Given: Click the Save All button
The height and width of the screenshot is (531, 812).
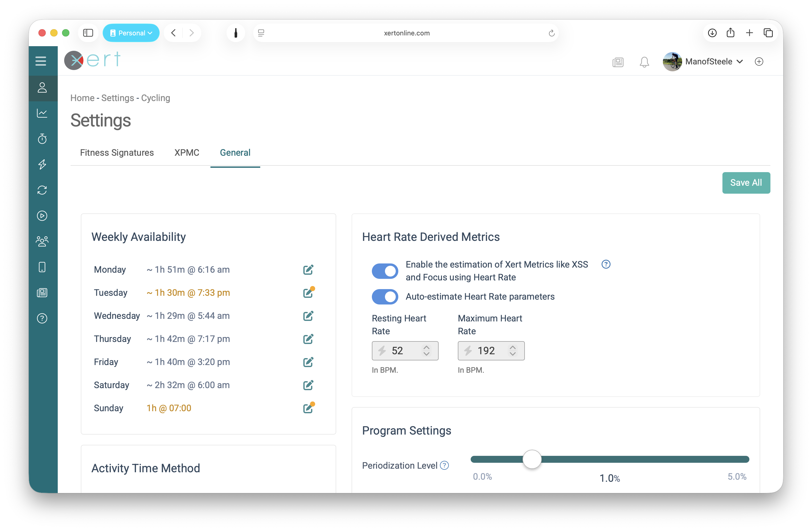Looking at the screenshot, I should pos(746,183).
